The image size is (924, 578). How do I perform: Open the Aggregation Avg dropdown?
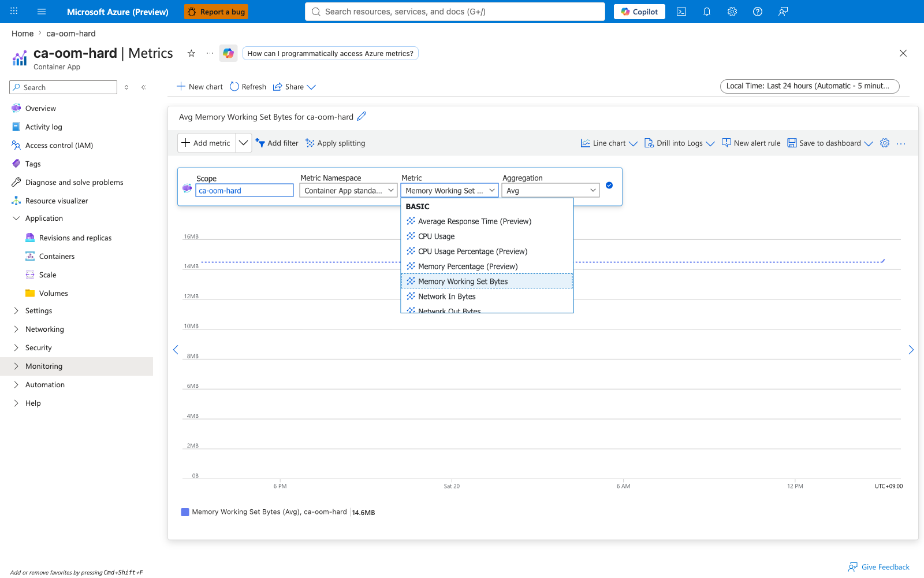tap(551, 190)
